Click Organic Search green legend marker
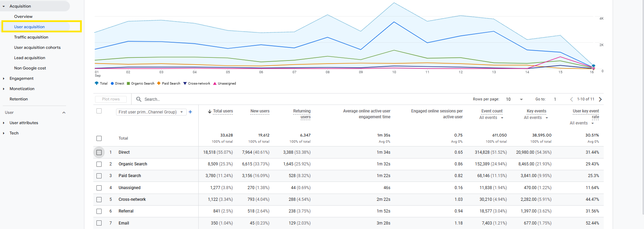The width and height of the screenshot is (644, 229). pyautogui.click(x=128, y=83)
